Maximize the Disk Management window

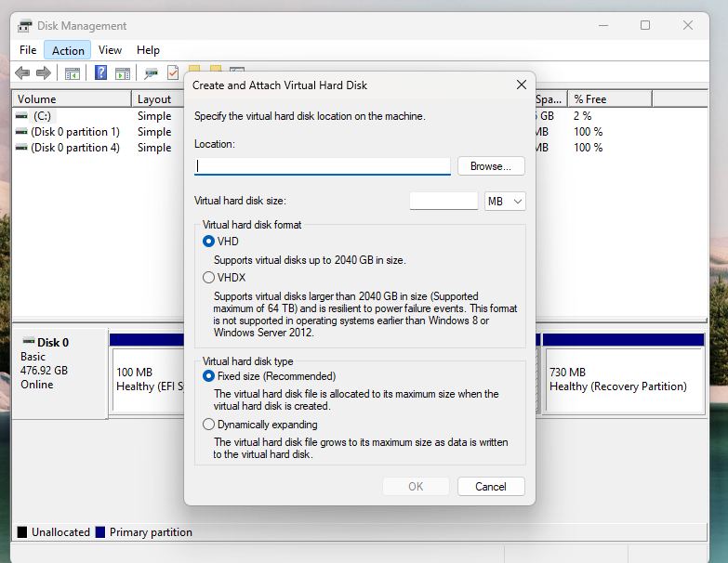645,25
